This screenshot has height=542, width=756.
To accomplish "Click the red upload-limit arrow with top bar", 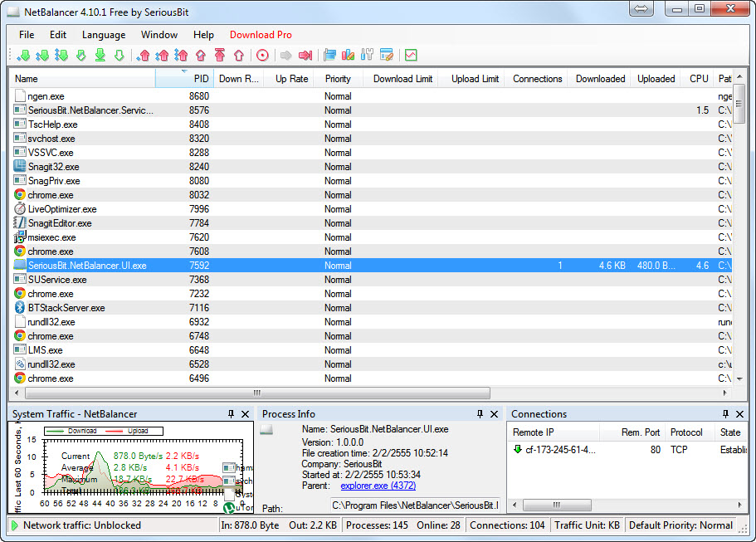I will [219, 56].
